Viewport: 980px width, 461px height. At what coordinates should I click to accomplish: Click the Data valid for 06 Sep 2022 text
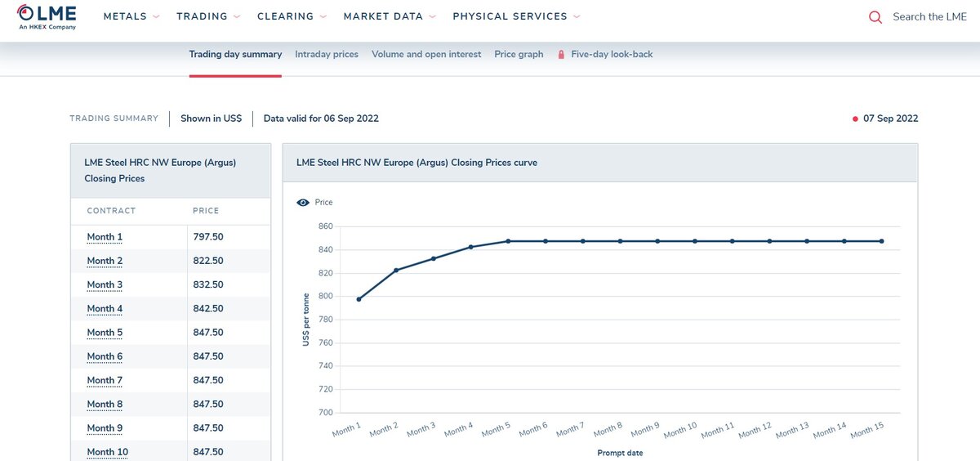click(x=321, y=119)
